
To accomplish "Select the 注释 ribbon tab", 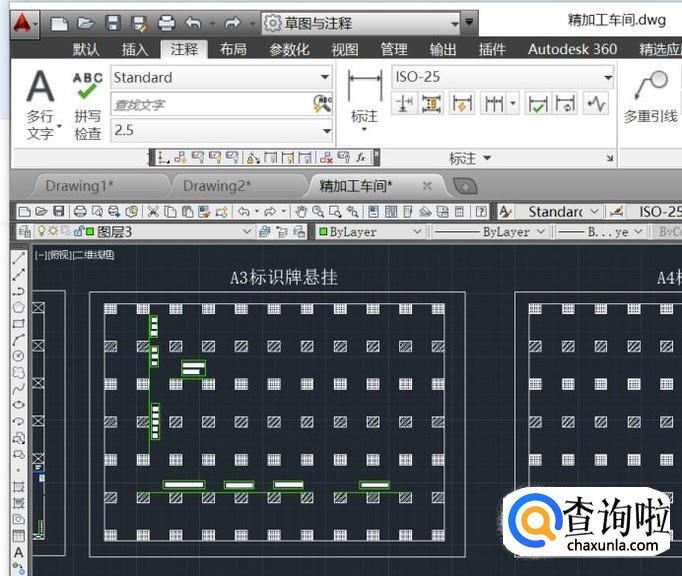I will click(x=184, y=49).
